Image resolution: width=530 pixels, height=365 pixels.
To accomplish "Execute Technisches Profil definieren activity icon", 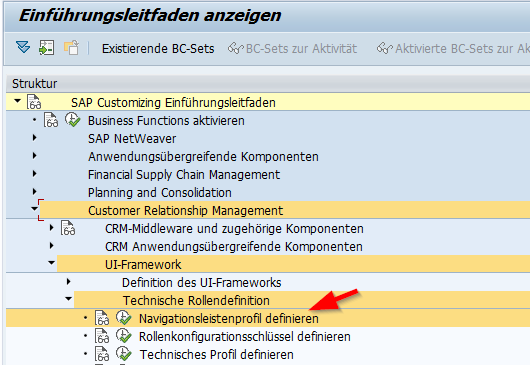I will (x=123, y=354).
